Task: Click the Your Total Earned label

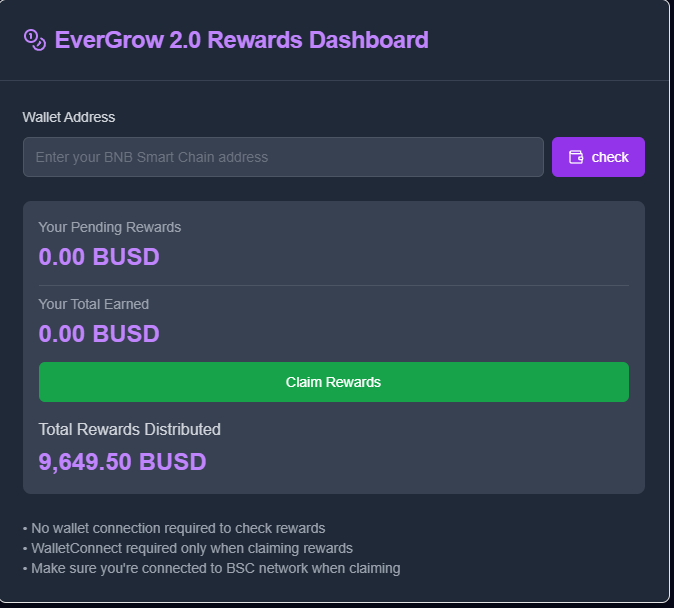Action: coord(94,304)
